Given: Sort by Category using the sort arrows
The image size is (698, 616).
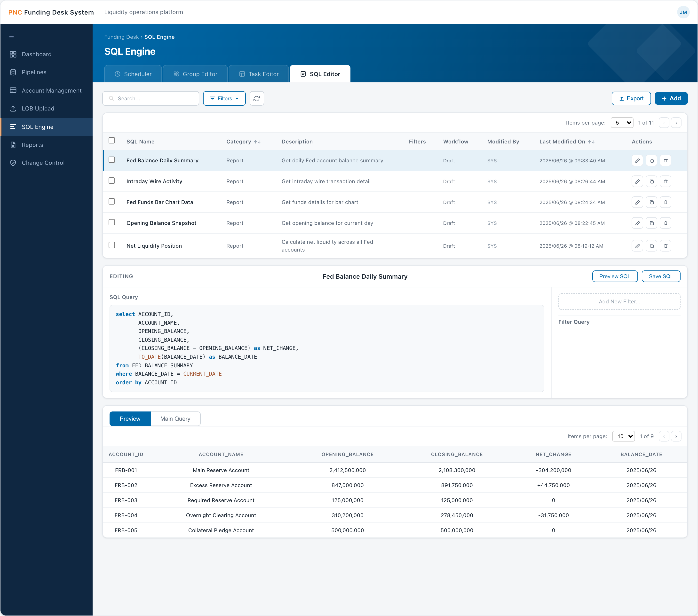Looking at the screenshot, I should tap(257, 142).
